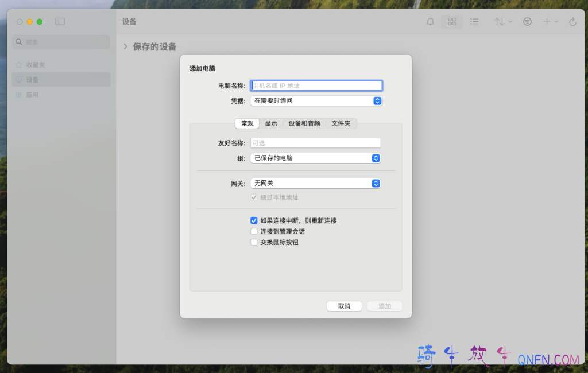
Task: Switch to list view layout
Action: [x=474, y=22]
